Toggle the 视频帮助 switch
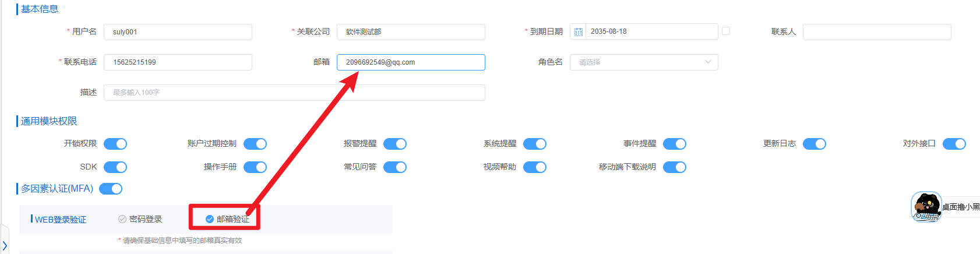 (535, 167)
